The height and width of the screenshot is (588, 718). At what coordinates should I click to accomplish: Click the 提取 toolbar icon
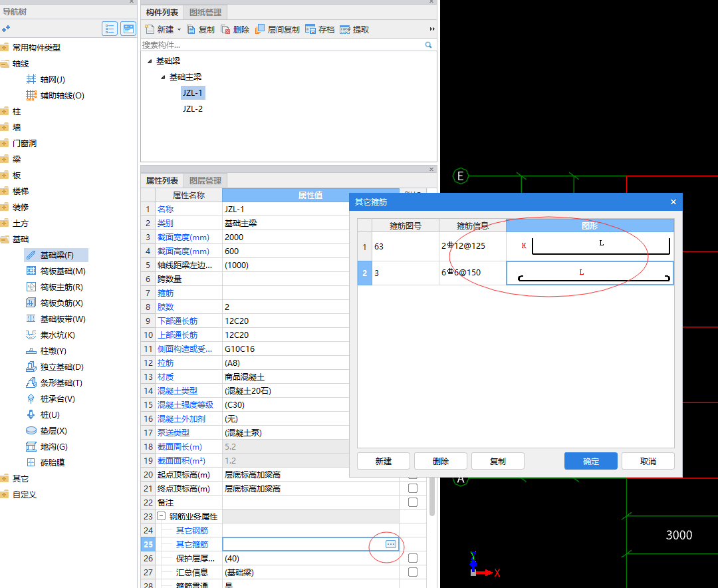tap(345, 29)
